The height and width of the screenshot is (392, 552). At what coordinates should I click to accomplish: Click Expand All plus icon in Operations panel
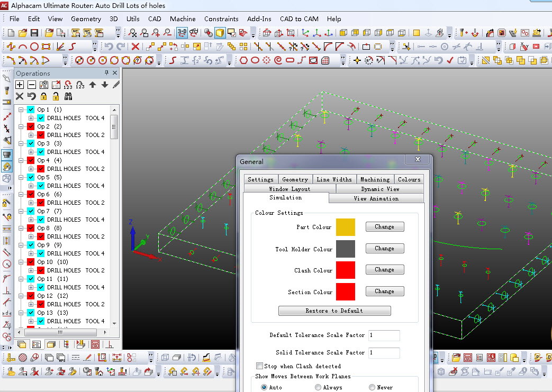click(20, 85)
